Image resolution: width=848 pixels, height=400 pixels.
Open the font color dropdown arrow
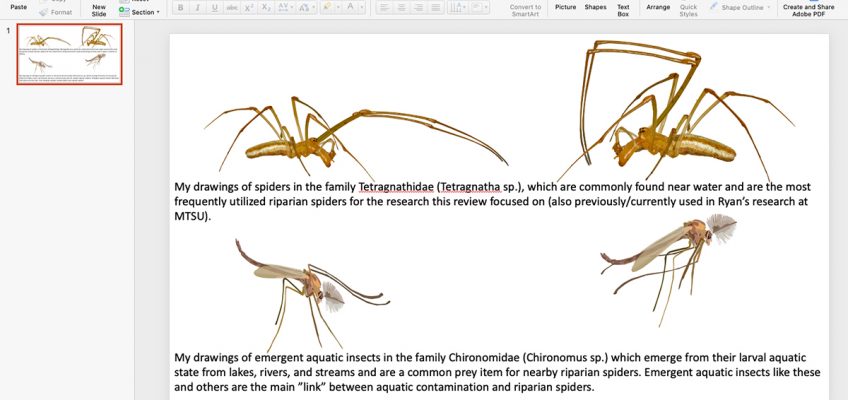tap(361, 8)
